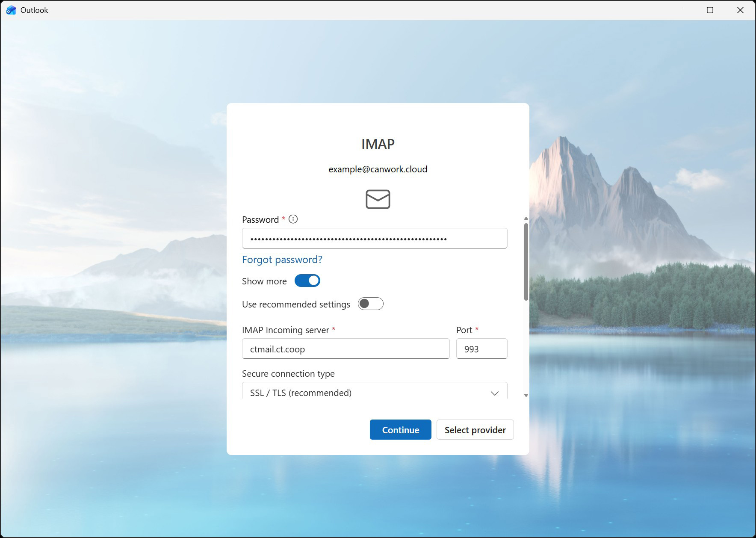Viewport: 756px width, 538px height.
Task: Minimize the Outlook window
Action: click(681, 10)
